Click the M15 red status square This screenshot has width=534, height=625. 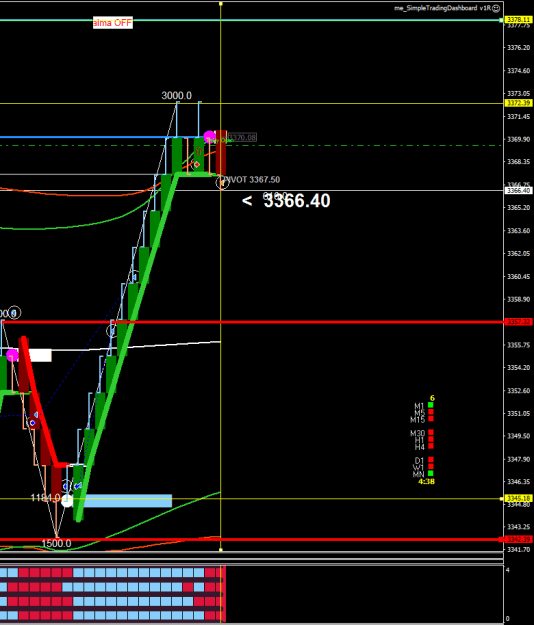click(x=430, y=419)
